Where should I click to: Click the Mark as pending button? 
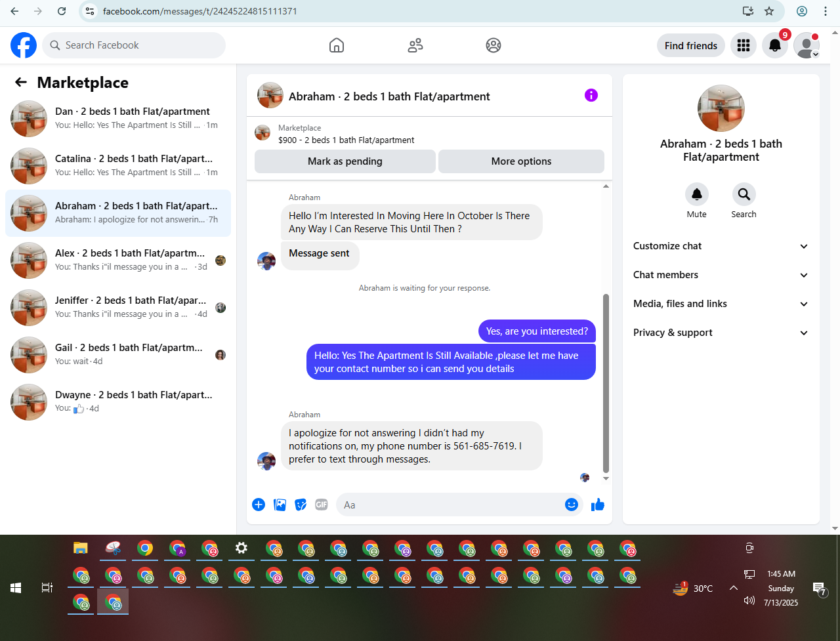click(x=345, y=161)
